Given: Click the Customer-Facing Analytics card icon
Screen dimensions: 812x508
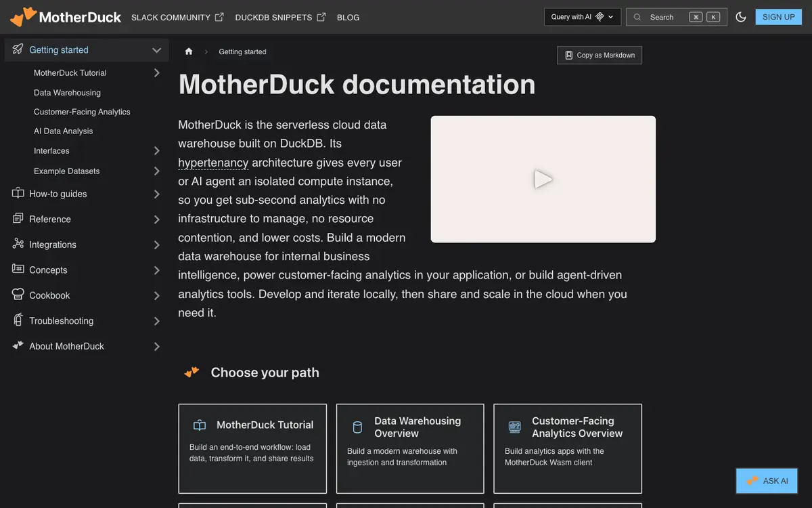Looking at the screenshot, I should click(515, 427).
